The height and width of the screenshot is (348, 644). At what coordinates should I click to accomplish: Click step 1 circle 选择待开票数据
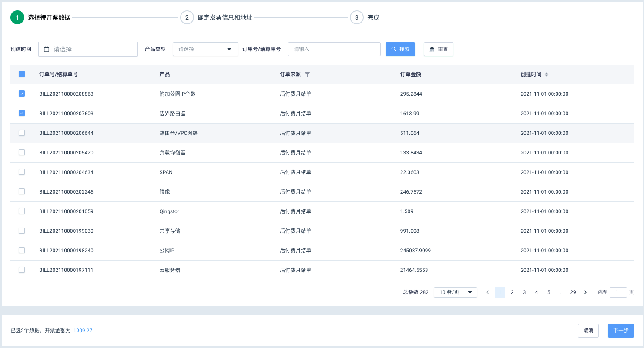17,17
